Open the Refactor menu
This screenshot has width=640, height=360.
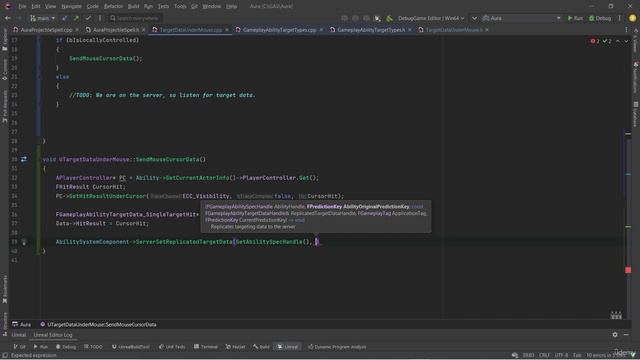(x=113, y=6)
